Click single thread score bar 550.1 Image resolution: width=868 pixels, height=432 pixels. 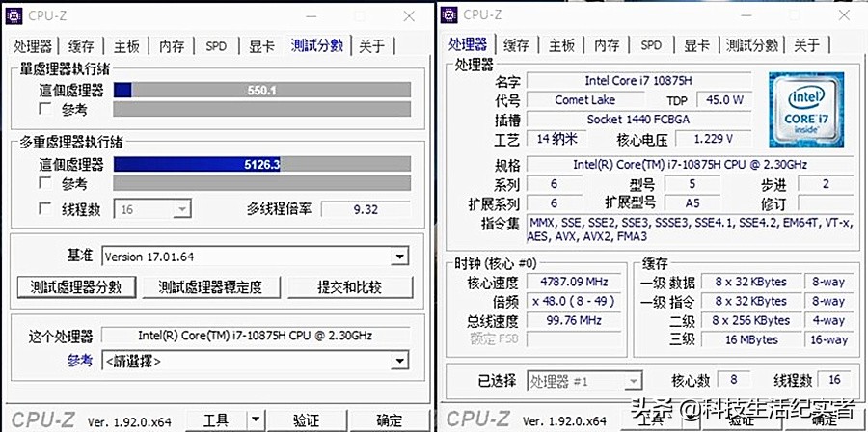pos(261,91)
